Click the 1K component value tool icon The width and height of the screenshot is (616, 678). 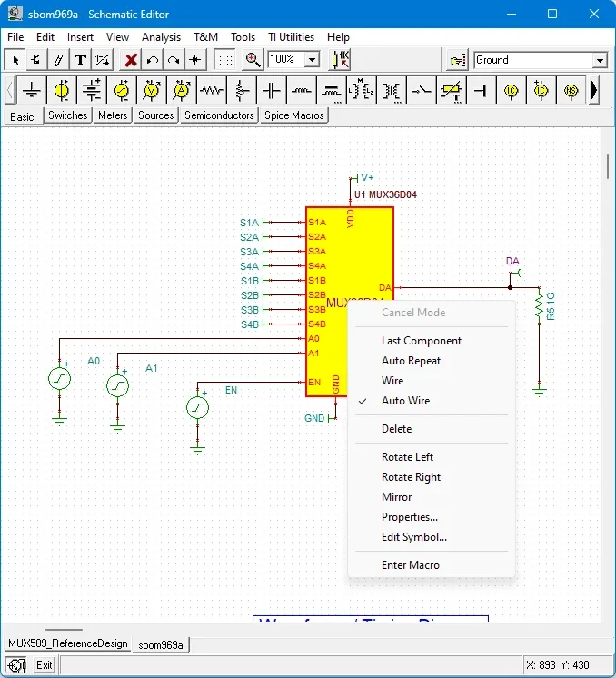pyautogui.click(x=340, y=60)
